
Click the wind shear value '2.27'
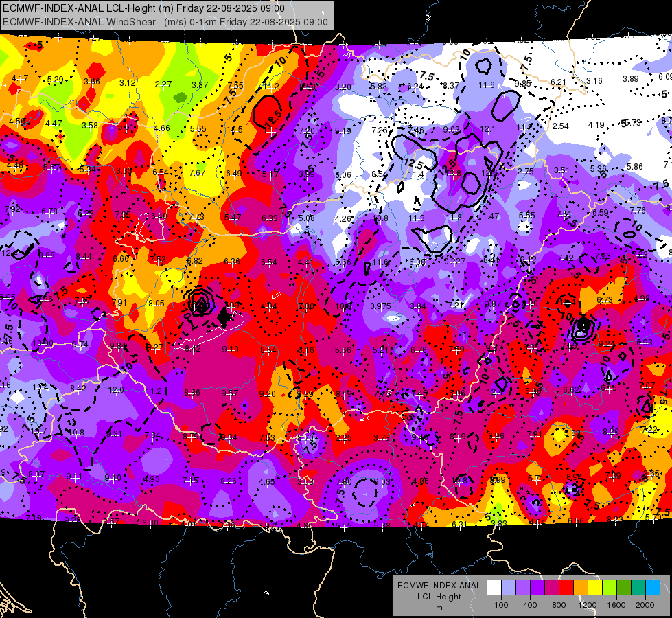click(x=163, y=84)
